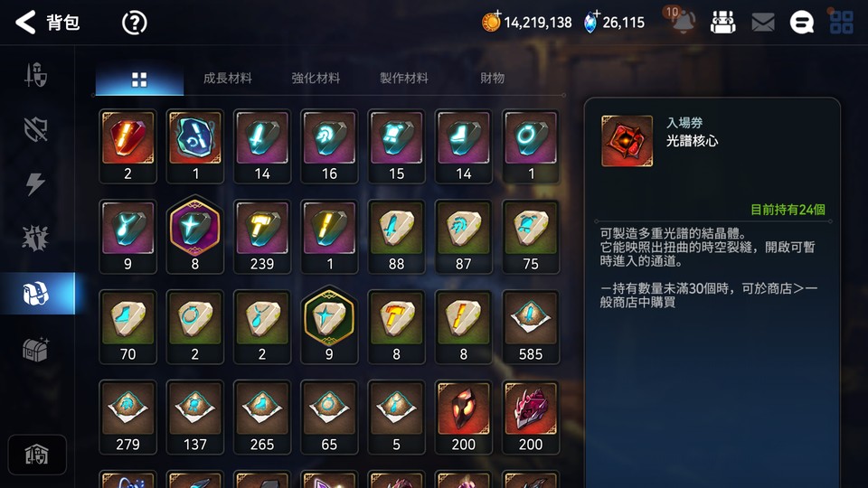Open the grid menu icon at top right
868x488 pixels.
tap(841, 23)
